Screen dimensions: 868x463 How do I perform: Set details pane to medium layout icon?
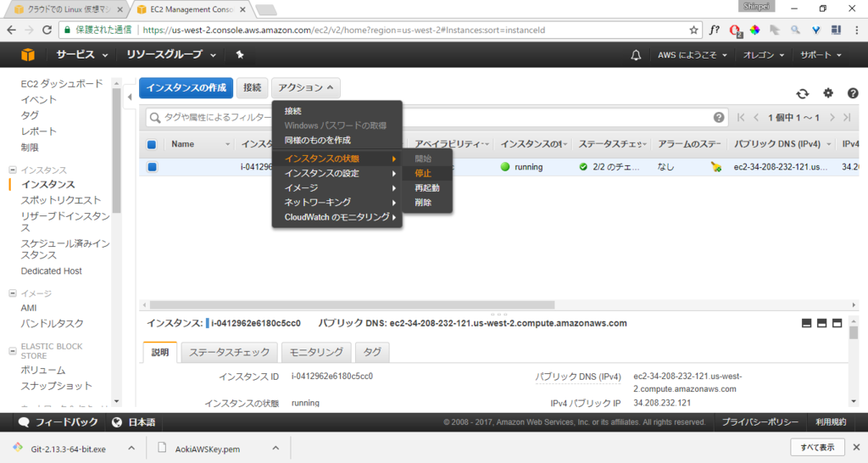pyautogui.click(x=821, y=323)
